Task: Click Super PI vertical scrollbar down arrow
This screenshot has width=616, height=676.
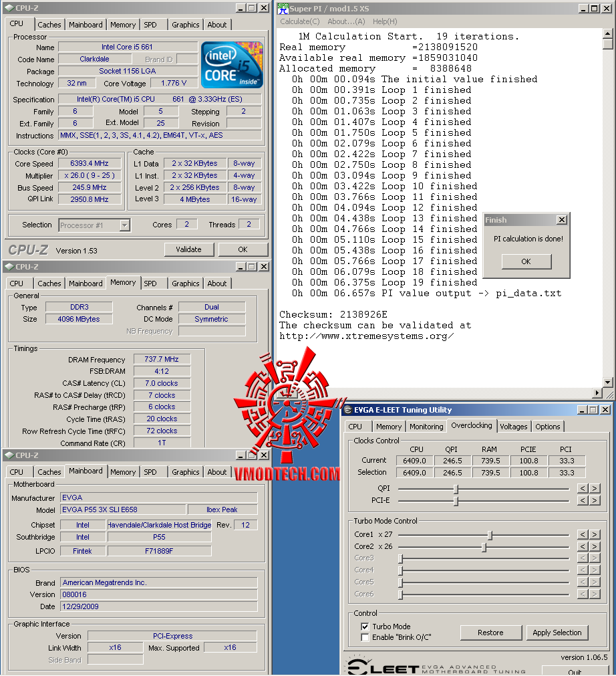Action: pyautogui.click(x=607, y=382)
